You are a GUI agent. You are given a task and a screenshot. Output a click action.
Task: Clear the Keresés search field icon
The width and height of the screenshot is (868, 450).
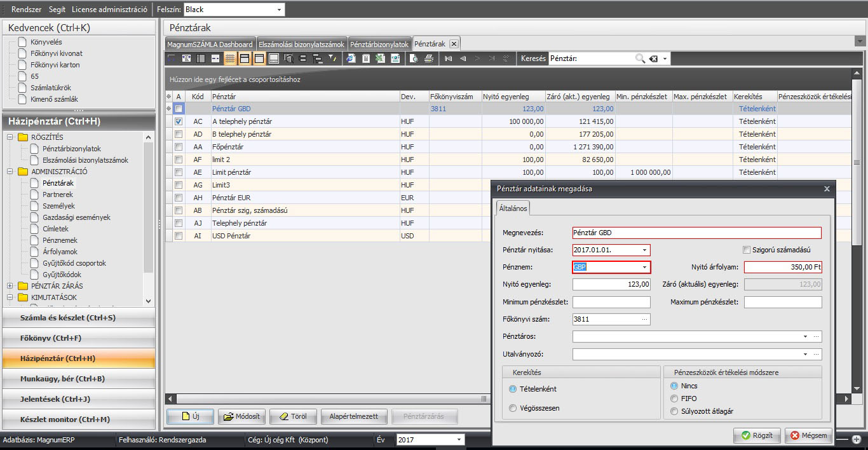click(x=653, y=58)
